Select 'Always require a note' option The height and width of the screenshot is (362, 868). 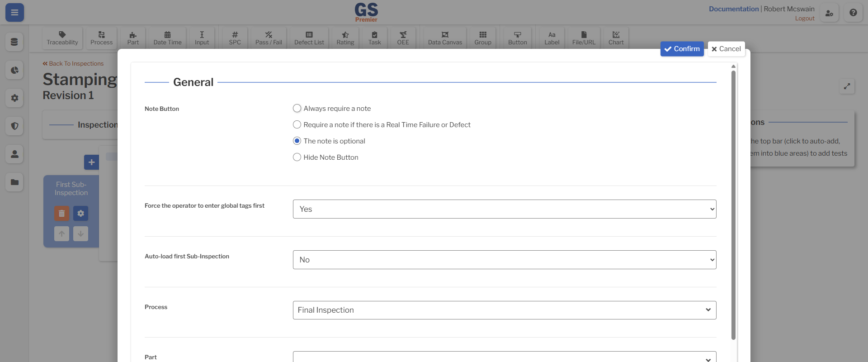297,109
